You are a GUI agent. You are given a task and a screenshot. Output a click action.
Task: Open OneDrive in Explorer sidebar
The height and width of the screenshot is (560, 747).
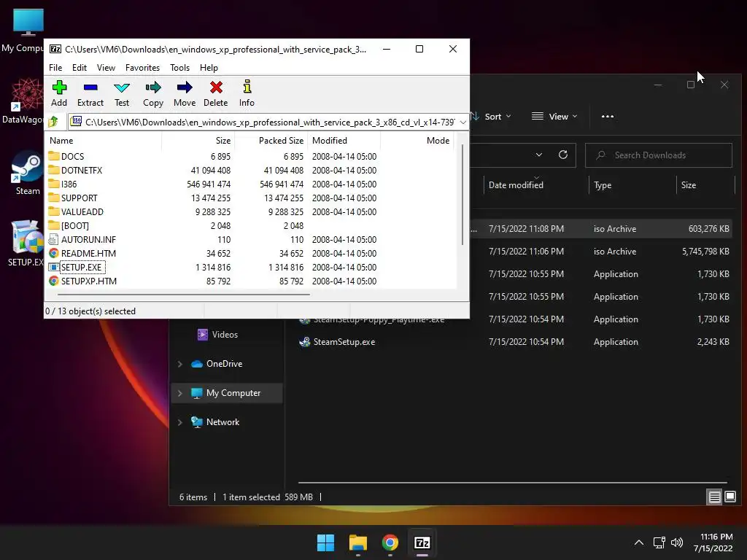tap(217, 364)
